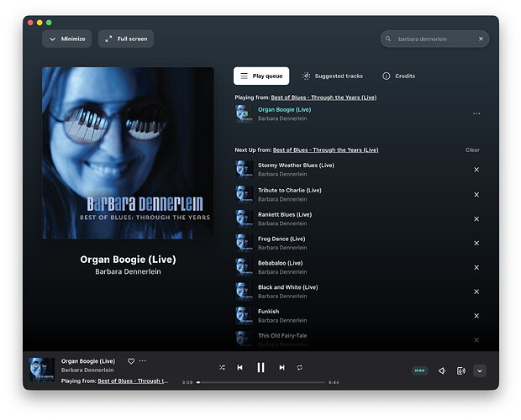Toggle shuffle playback

point(222,368)
